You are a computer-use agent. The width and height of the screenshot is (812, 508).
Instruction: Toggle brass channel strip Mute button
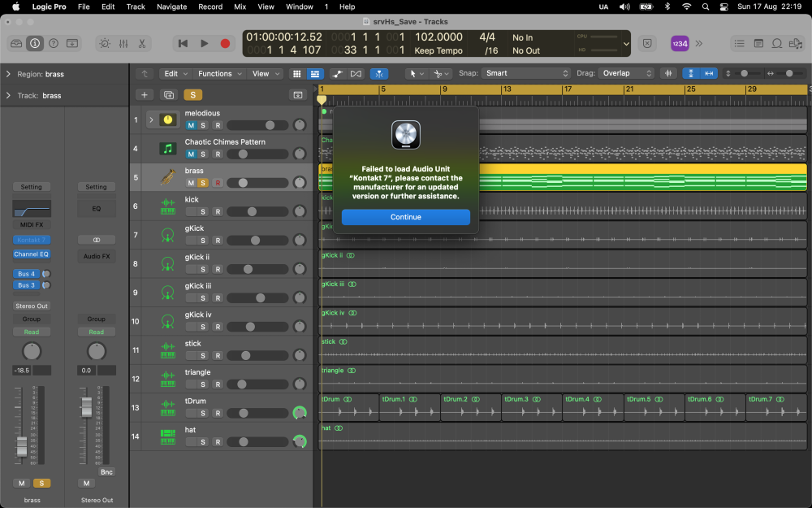tap(22, 483)
